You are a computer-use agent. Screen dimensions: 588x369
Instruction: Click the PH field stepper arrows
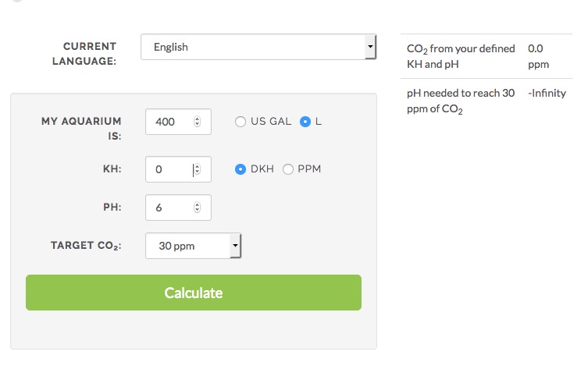197,208
